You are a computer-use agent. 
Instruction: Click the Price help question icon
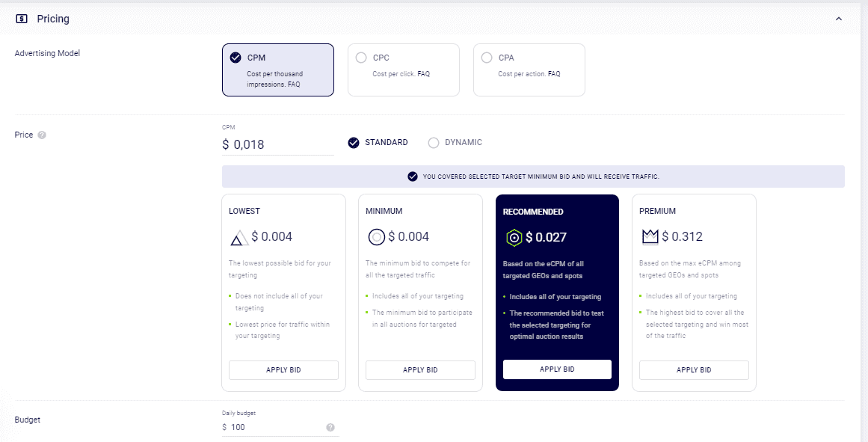pyautogui.click(x=42, y=135)
